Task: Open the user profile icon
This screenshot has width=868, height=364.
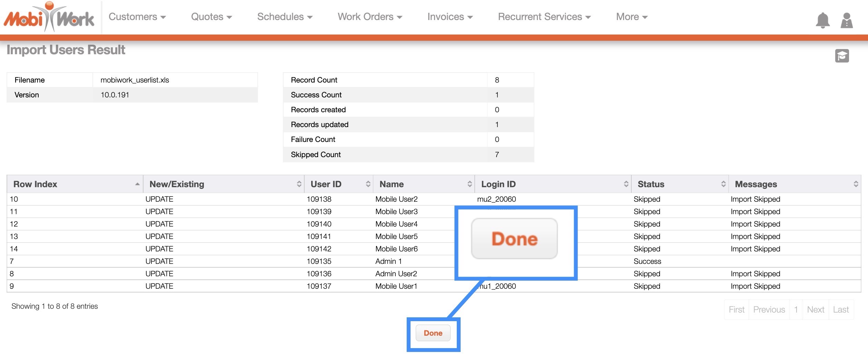Action: tap(847, 20)
